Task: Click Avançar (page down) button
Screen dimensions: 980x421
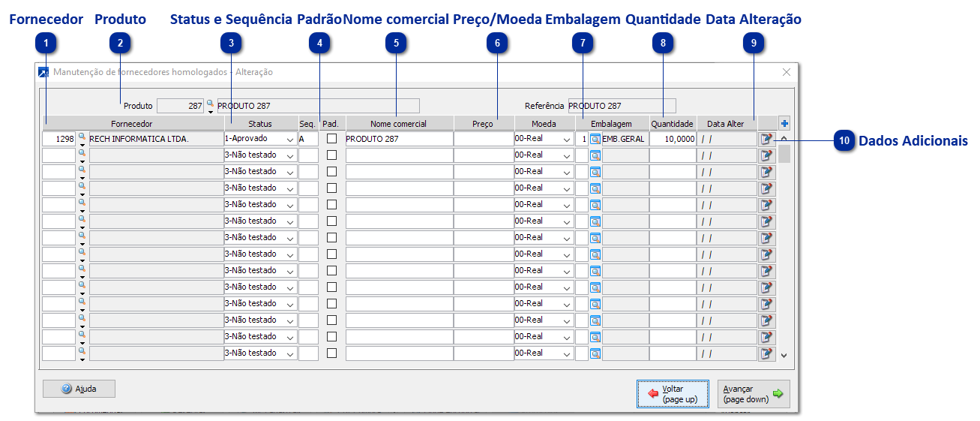Action: pyautogui.click(x=754, y=394)
